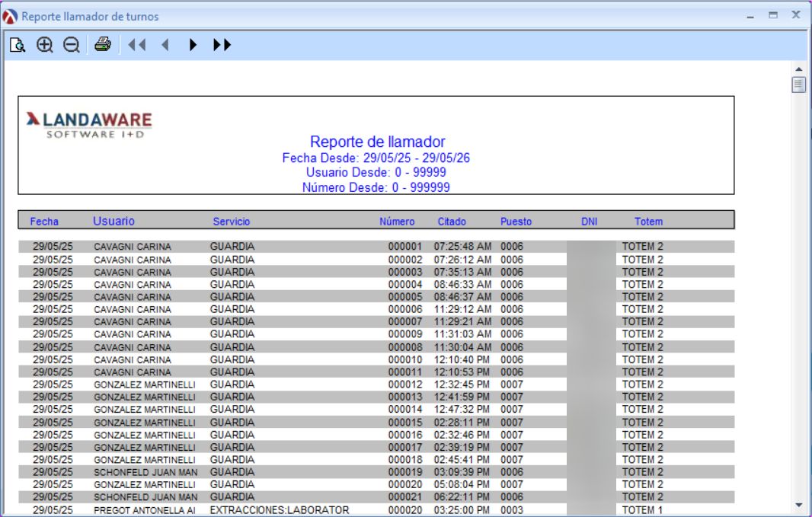The width and height of the screenshot is (812, 517).
Task: Click the TOTEM 1 cell
Action: tap(642, 509)
